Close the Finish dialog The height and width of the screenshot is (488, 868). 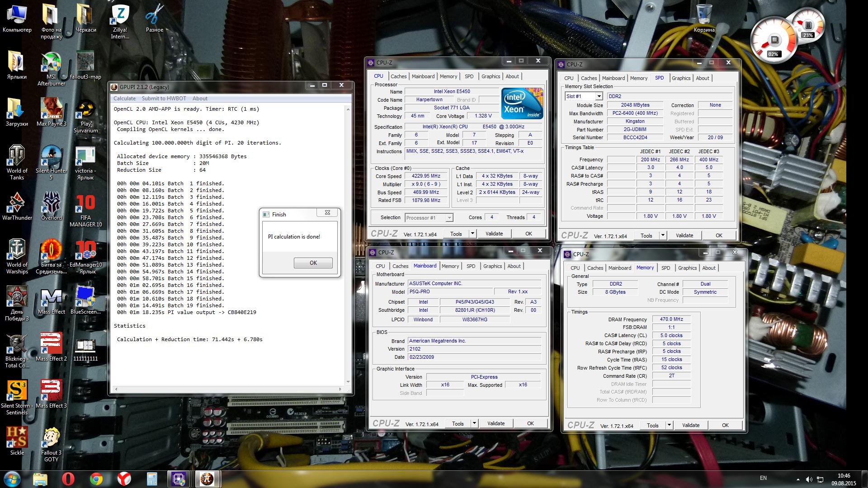(327, 212)
